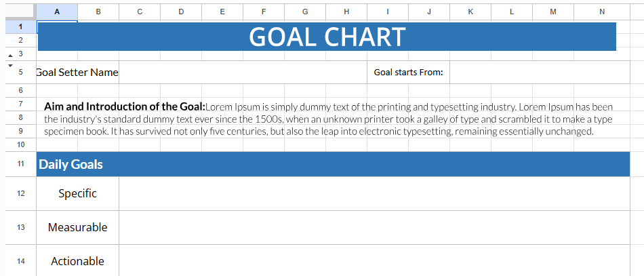Click the blank date field after Goal starts From
Viewport: 644px width, 276px height.
point(540,73)
